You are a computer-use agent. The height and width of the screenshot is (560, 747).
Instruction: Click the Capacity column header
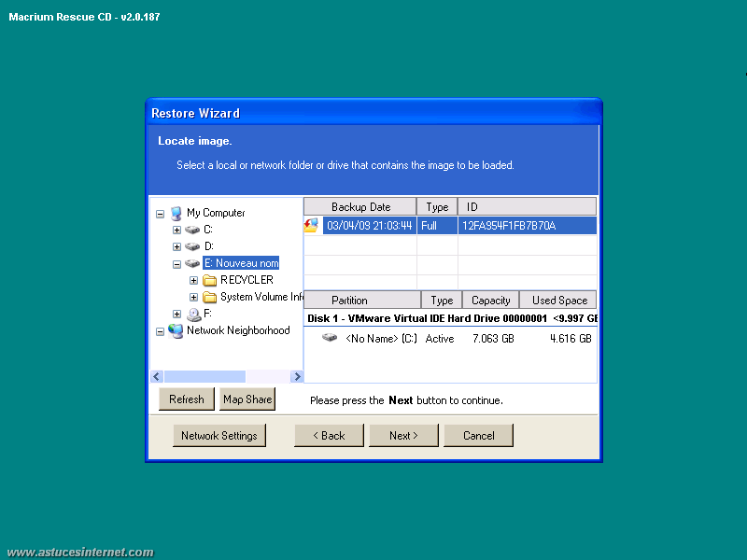click(x=490, y=300)
